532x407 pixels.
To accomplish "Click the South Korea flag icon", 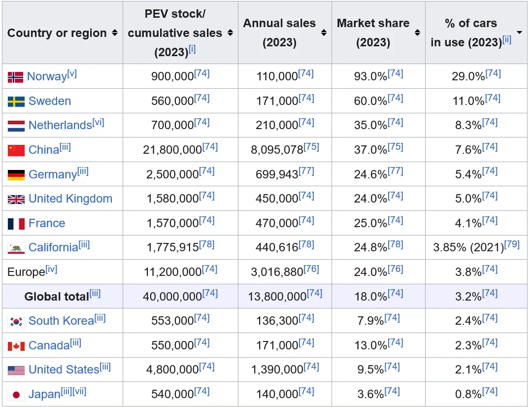I will (x=16, y=321).
